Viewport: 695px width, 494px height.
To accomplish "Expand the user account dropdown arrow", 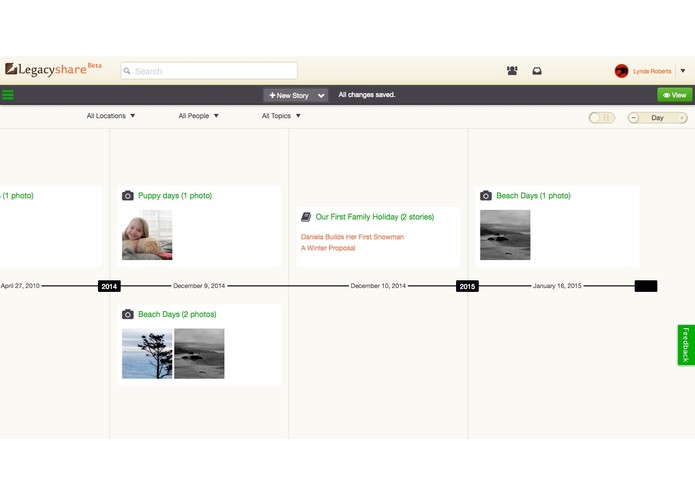I will [683, 71].
